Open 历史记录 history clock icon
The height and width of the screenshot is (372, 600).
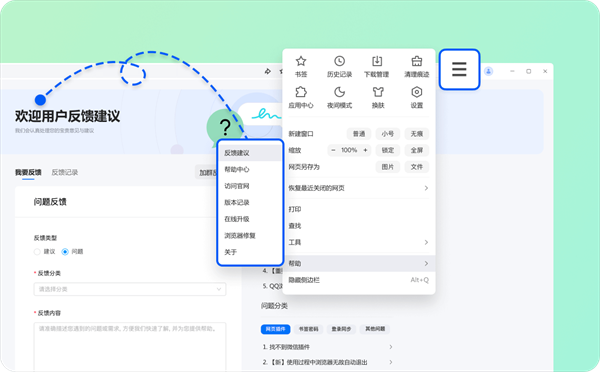click(339, 61)
